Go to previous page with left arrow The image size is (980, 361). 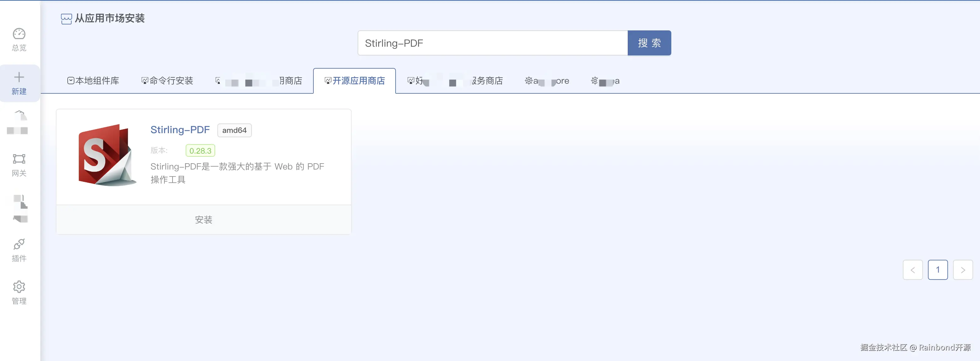click(x=913, y=270)
